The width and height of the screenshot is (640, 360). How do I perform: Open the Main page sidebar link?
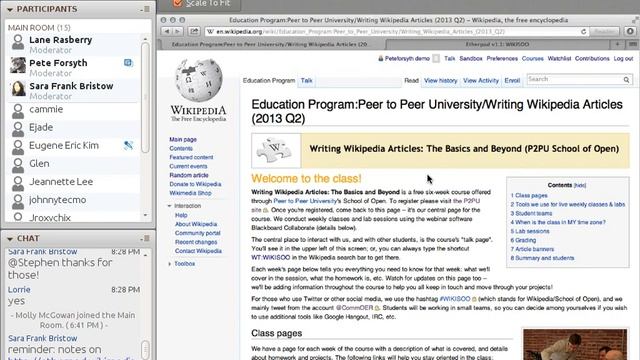(183, 140)
